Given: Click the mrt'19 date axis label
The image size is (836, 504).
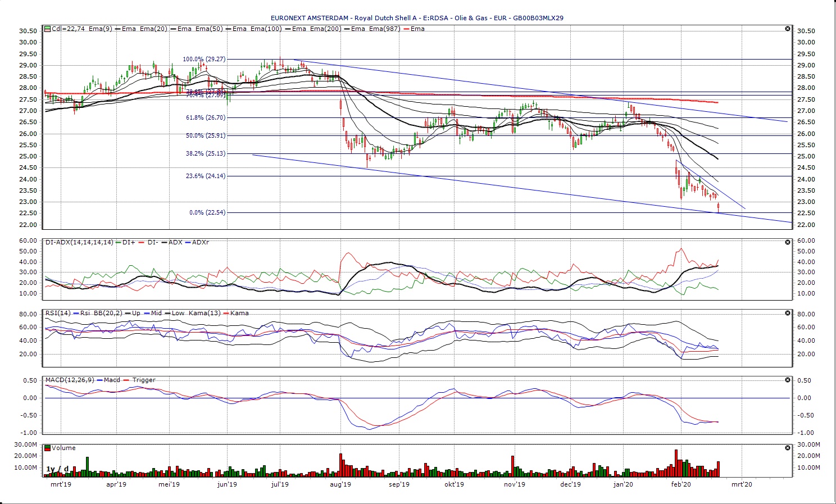Looking at the screenshot, I should [x=61, y=484].
